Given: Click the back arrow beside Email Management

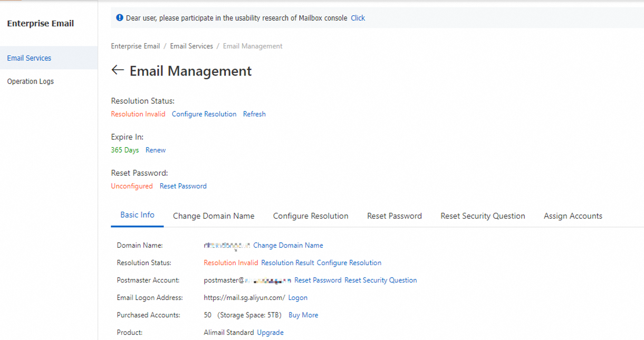Looking at the screenshot, I should (118, 70).
